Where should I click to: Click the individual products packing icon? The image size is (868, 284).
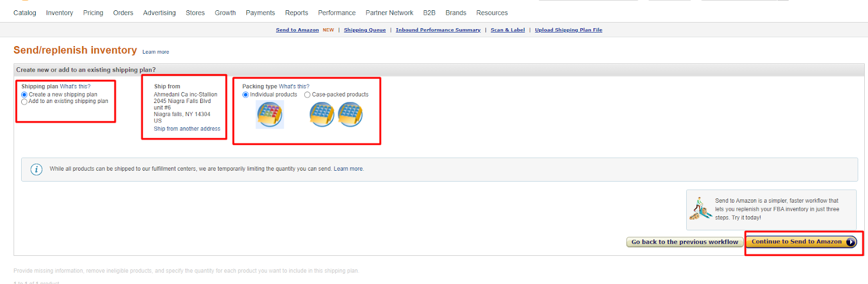[270, 114]
